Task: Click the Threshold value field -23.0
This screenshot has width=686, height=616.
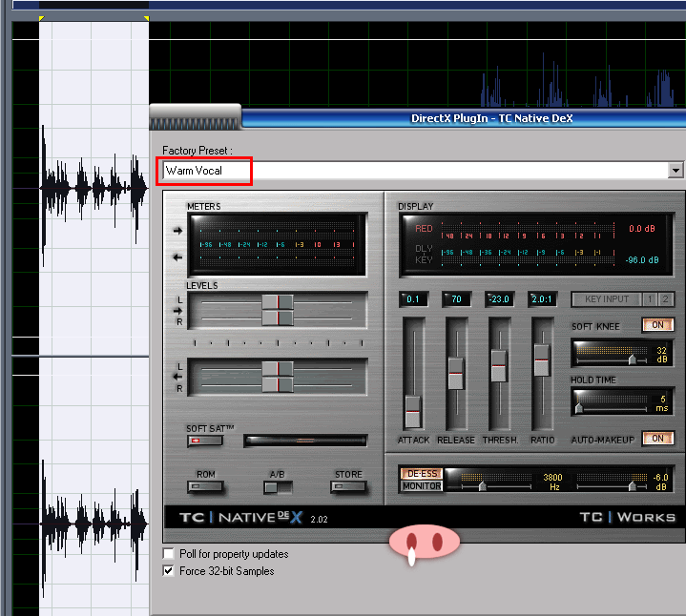Action: tap(499, 299)
